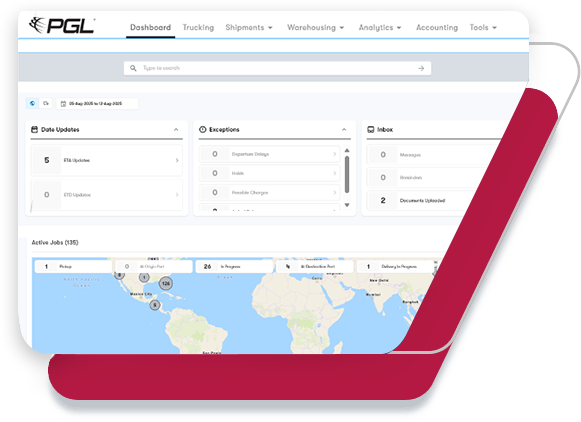The image size is (581, 422).
Task: Click the New Delhi map label
Action: click(x=379, y=280)
